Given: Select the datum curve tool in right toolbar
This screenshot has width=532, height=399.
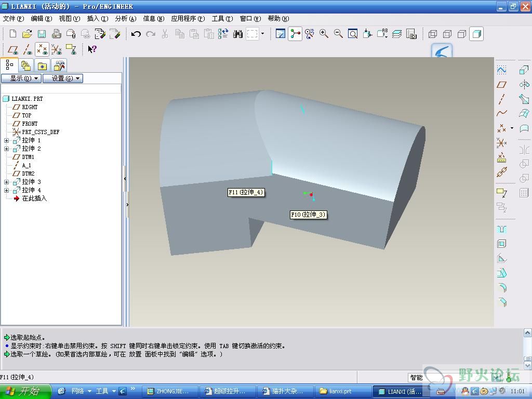Looking at the screenshot, I should tap(501, 113).
